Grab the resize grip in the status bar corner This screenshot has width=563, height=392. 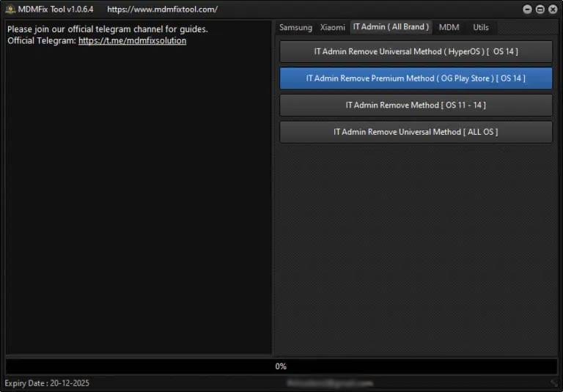(x=555, y=383)
